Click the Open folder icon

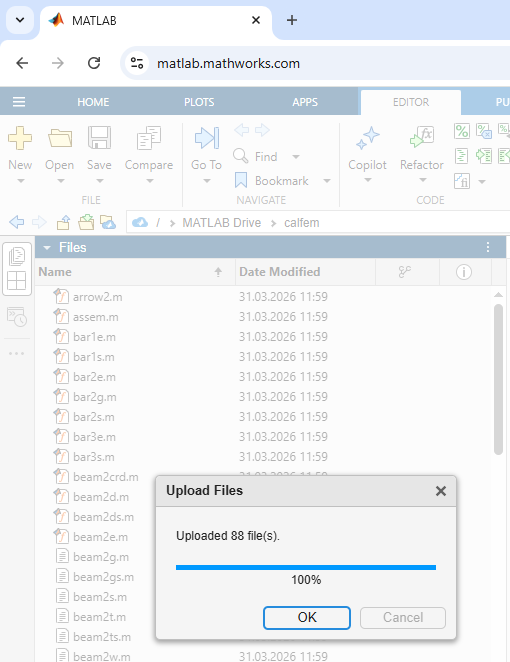point(60,138)
